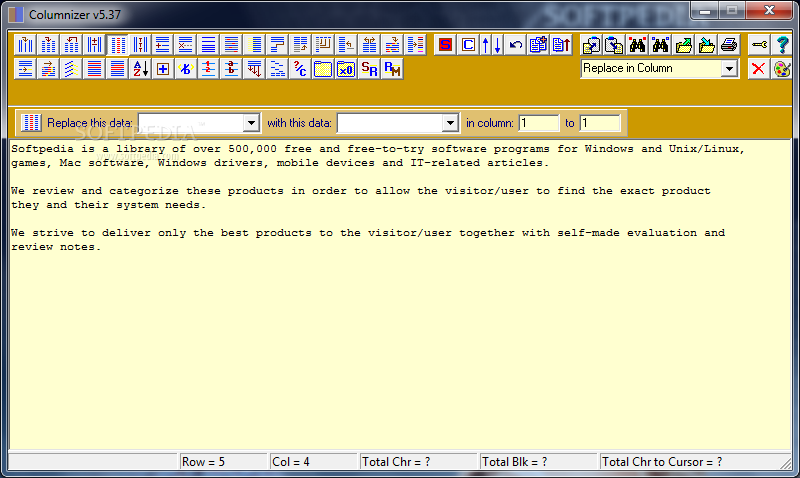800x478 pixels.
Task: Click the 'in column' start number field
Action: [x=539, y=123]
